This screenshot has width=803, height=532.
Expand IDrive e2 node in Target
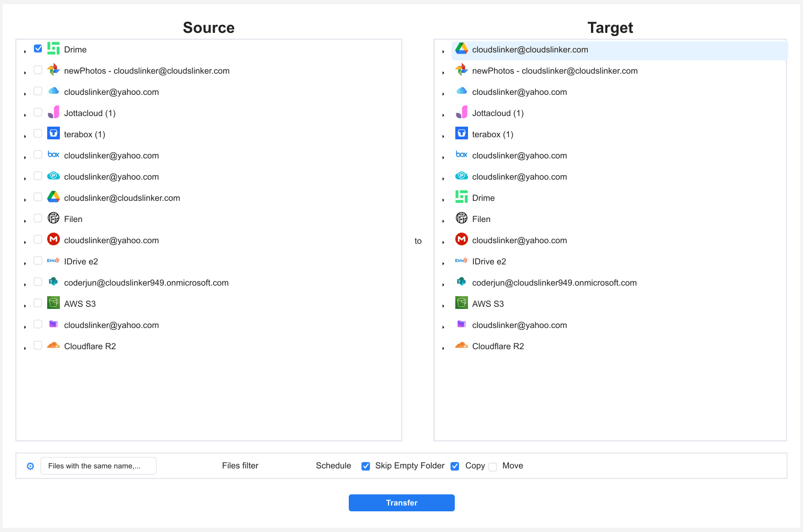click(443, 263)
